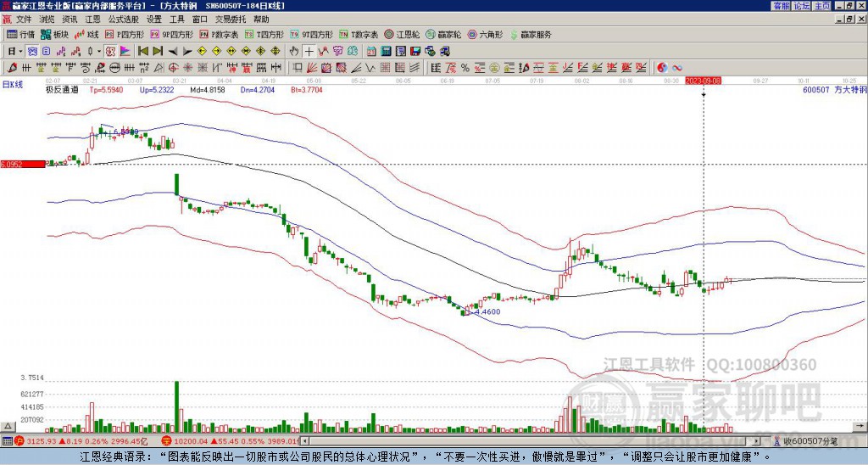Click the Shenzhen index 10200.04 status
The width and height of the screenshot is (868, 465).
tap(231, 441)
